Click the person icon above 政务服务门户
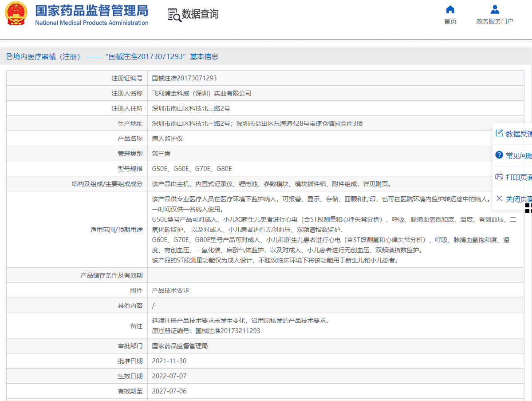The height and width of the screenshot is (401, 532). tap(495, 10)
